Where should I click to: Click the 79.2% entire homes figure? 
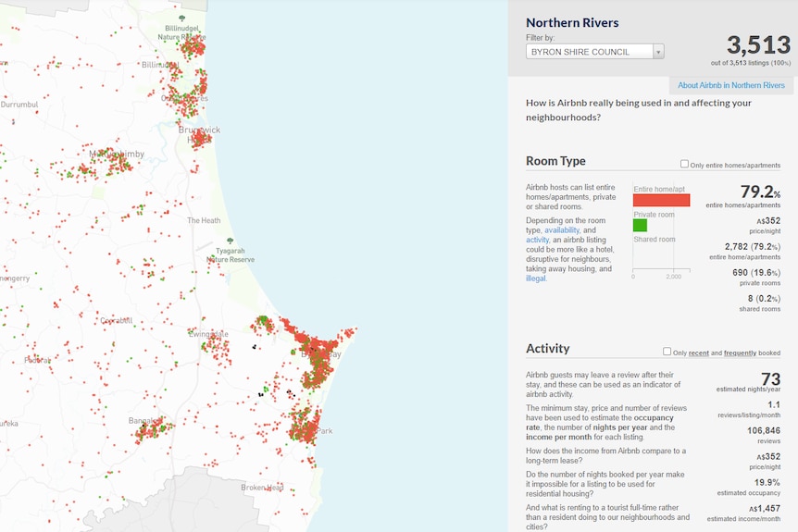760,192
